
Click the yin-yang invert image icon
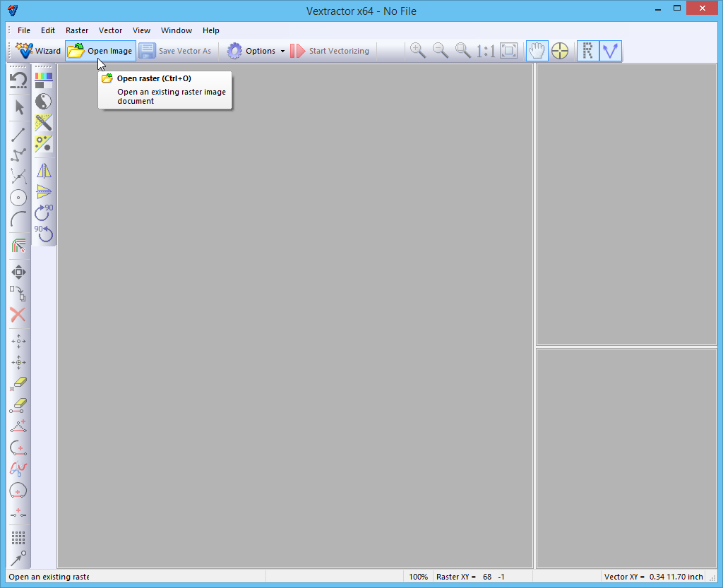[x=44, y=101]
